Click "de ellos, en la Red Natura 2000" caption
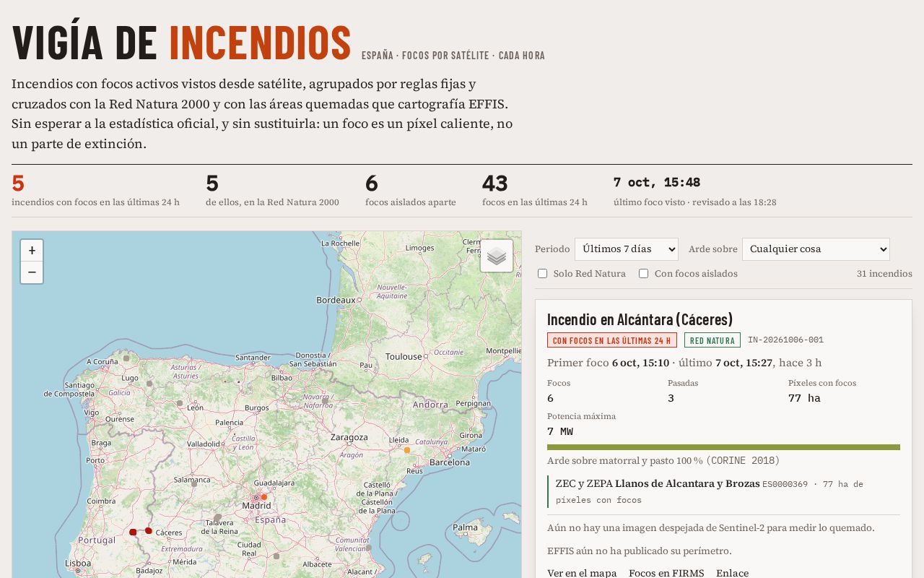The image size is (924, 578). click(272, 202)
